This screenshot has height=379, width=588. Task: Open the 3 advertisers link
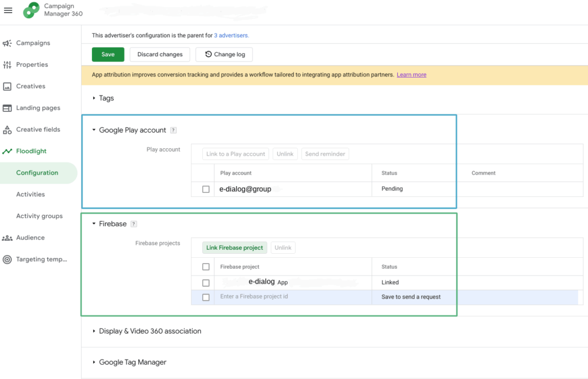click(x=232, y=35)
